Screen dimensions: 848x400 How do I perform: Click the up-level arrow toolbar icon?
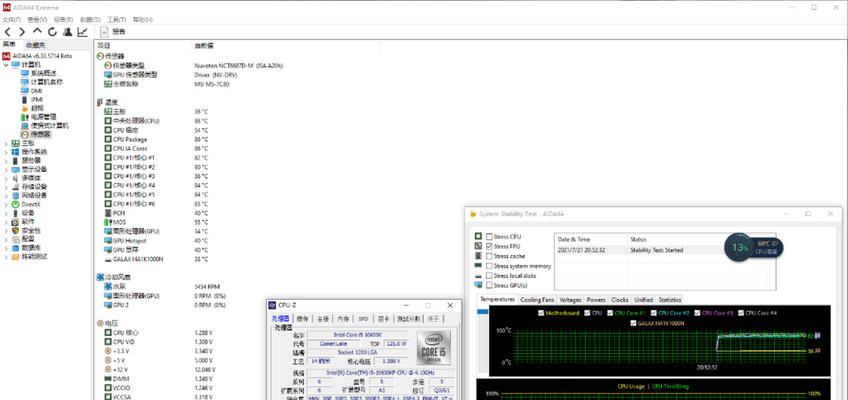pyautogui.click(x=37, y=32)
